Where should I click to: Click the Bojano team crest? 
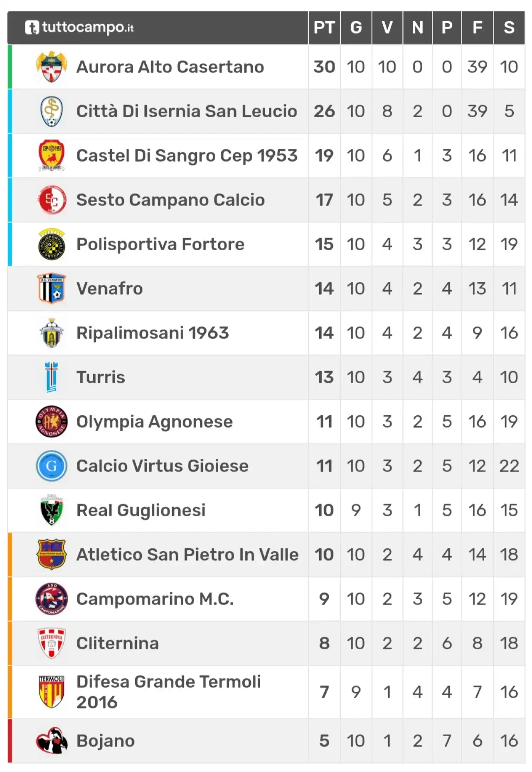(52, 741)
